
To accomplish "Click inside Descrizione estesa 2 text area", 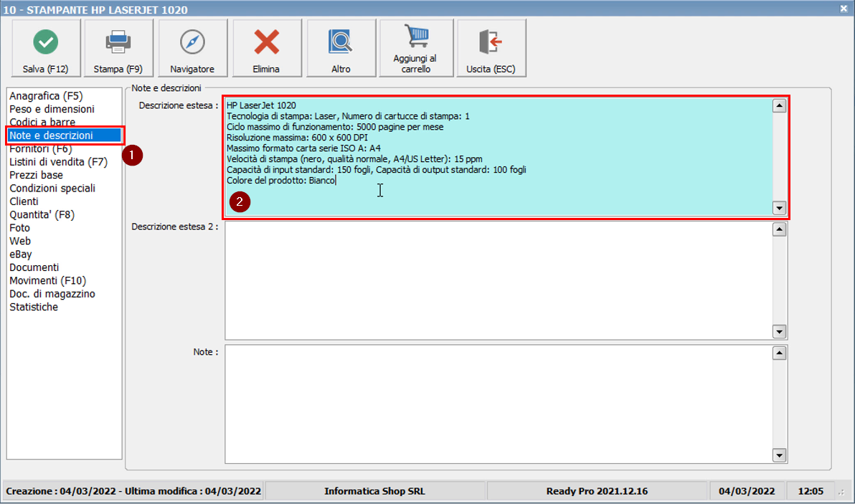I will 499,280.
